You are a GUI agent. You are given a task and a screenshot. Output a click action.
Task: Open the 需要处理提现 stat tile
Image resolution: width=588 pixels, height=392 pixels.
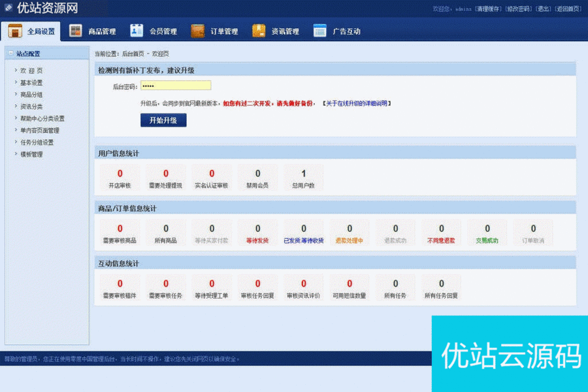[x=166, y=178]
